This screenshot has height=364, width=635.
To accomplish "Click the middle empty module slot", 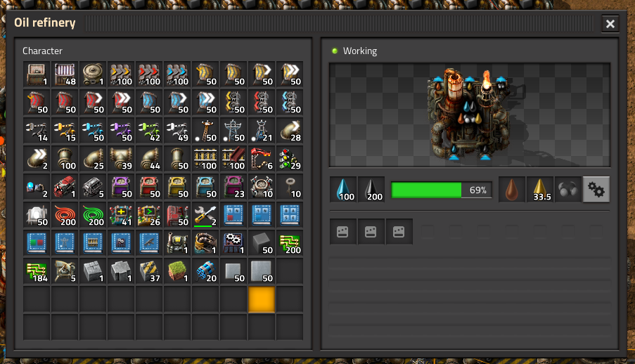I will [x=371, y=232].
